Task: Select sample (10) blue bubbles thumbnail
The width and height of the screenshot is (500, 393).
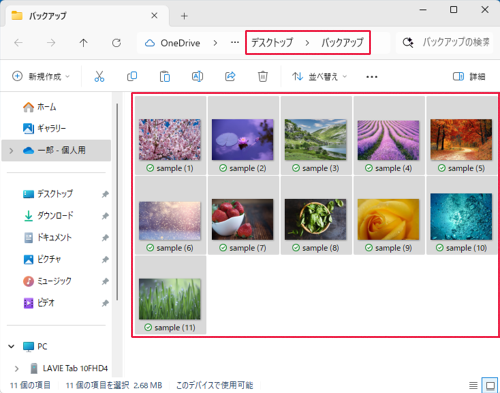Action: pyautogui.click(x=461, y=216)
